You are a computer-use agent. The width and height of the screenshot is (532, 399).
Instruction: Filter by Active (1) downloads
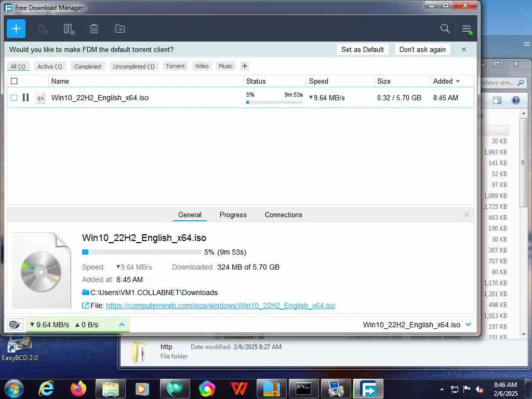click(50, 66)
